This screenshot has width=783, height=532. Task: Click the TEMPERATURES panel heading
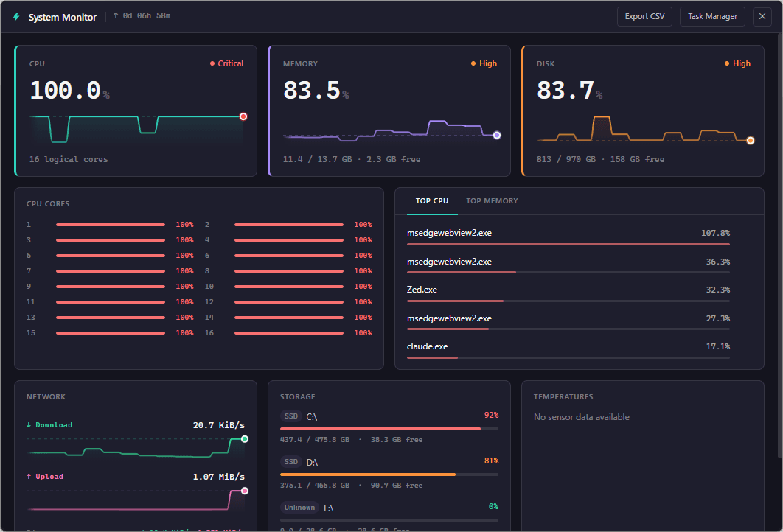coord(563,396)
